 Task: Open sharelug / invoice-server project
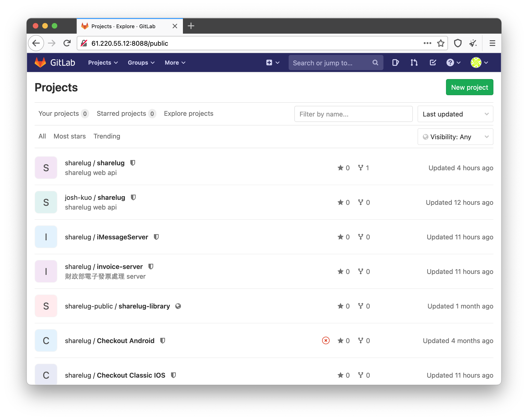(104, 267)
